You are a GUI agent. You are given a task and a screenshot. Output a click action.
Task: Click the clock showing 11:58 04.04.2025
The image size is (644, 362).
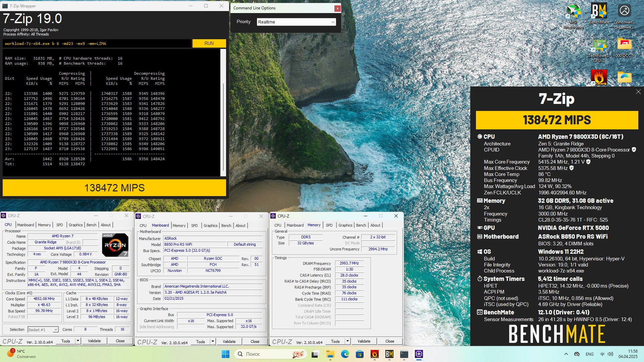628,354
